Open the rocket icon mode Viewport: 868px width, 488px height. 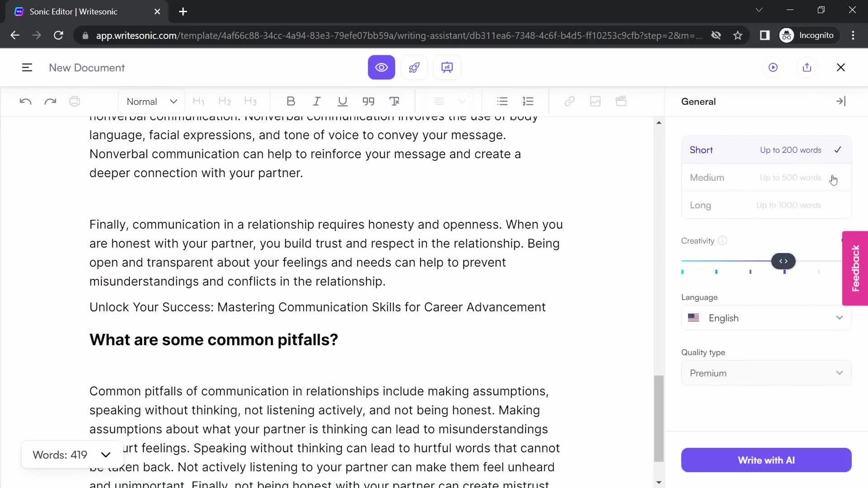point(414,67)
